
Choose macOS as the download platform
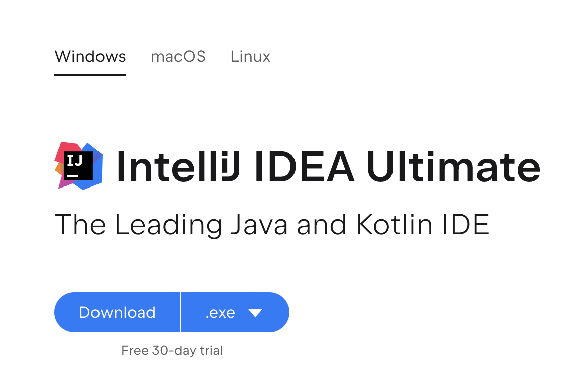point(178,57)
